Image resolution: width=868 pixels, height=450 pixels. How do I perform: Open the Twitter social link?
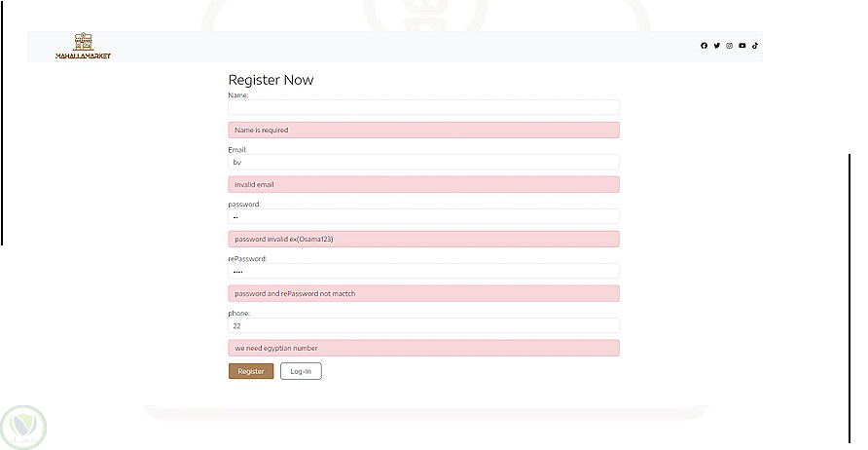tap(717, 46)
